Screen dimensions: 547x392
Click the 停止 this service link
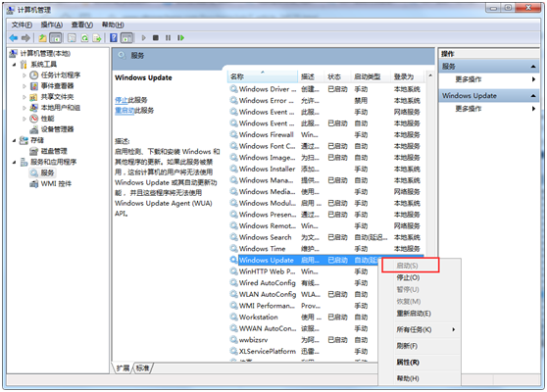[122, 100]
